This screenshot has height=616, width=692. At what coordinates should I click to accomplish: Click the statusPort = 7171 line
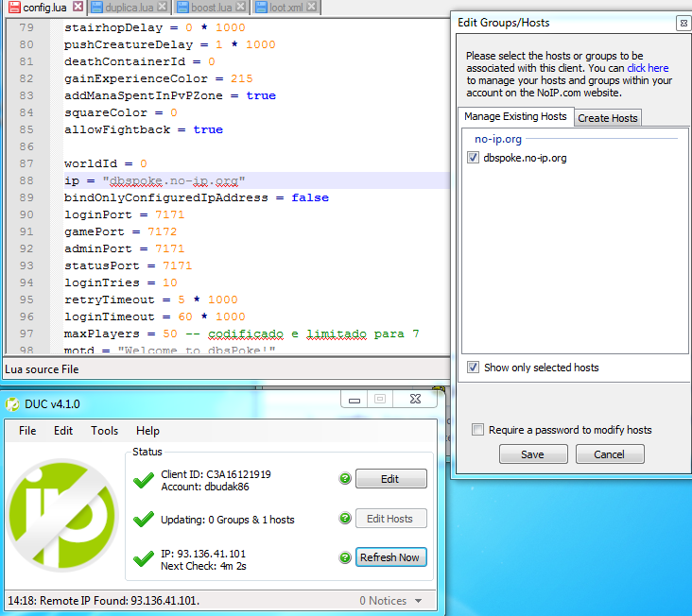click(x=128, y=265)
